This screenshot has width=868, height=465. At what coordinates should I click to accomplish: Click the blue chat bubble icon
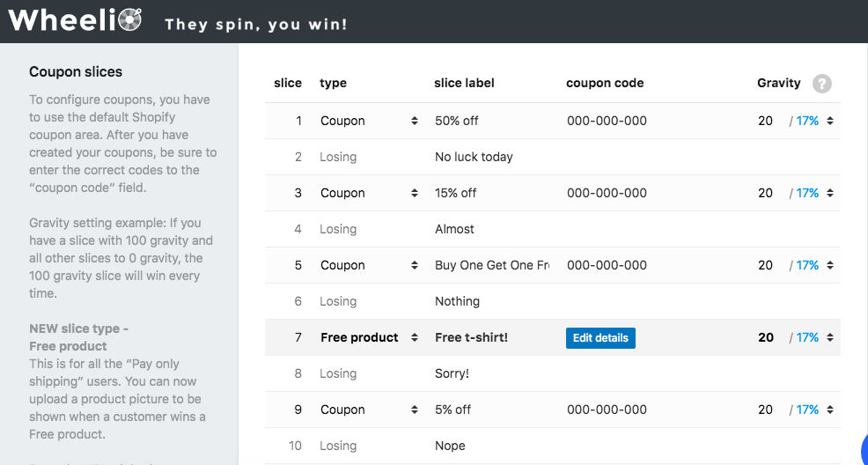coord(863,447)
